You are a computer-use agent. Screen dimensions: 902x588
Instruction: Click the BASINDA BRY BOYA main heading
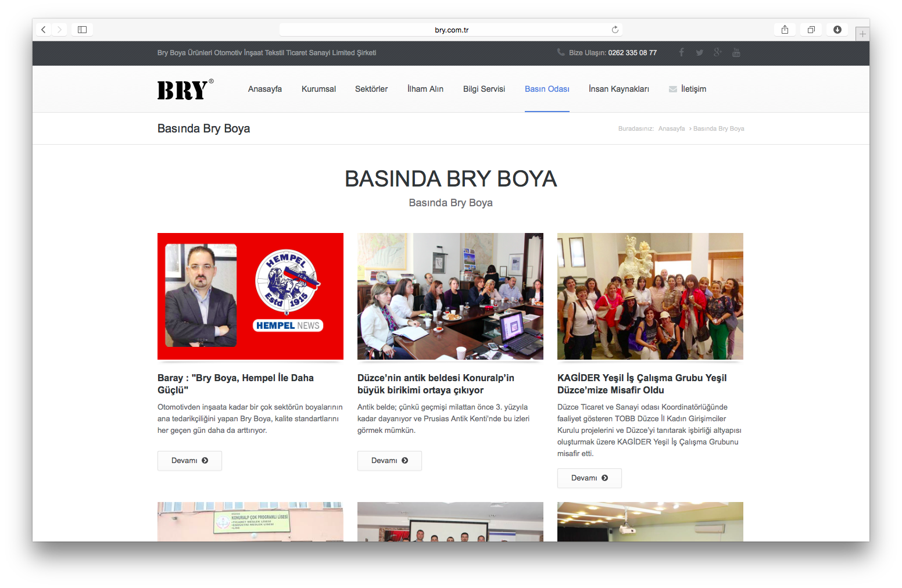coord(451,179)
